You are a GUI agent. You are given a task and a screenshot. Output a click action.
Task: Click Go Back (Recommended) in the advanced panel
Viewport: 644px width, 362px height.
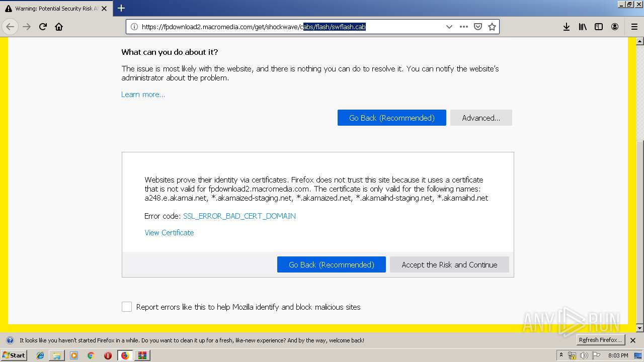pos(331,264)
